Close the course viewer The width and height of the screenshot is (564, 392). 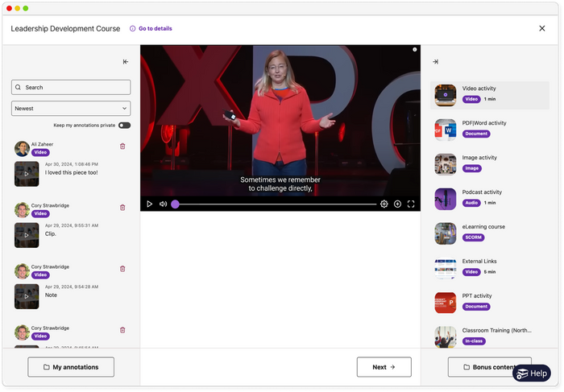click(542, 28)
